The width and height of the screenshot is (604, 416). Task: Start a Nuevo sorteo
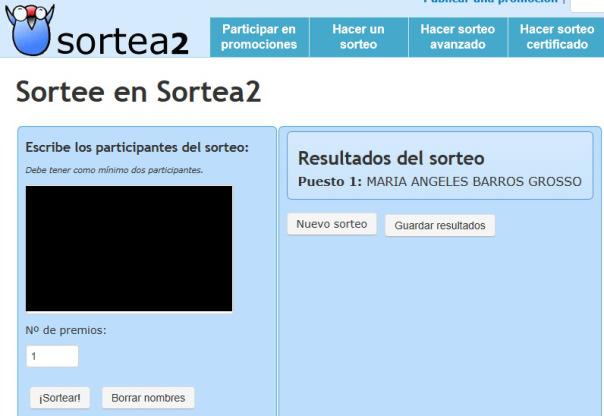point(332,224)
